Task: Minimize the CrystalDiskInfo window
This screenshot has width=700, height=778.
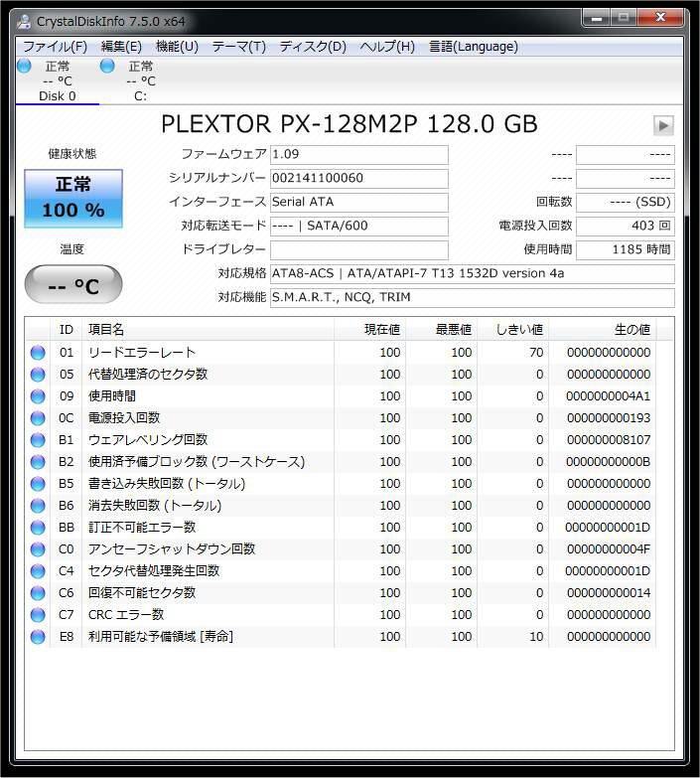Action: pyautogui.click(x=597, y=18)
